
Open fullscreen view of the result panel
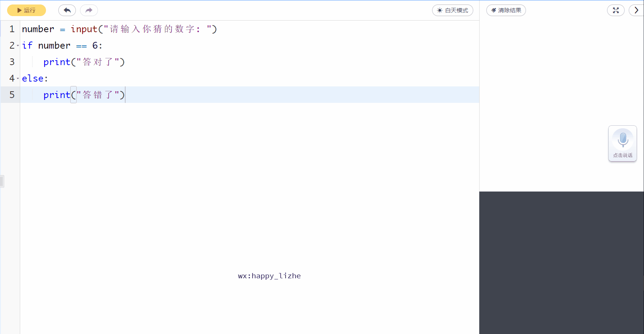[616, 10]
